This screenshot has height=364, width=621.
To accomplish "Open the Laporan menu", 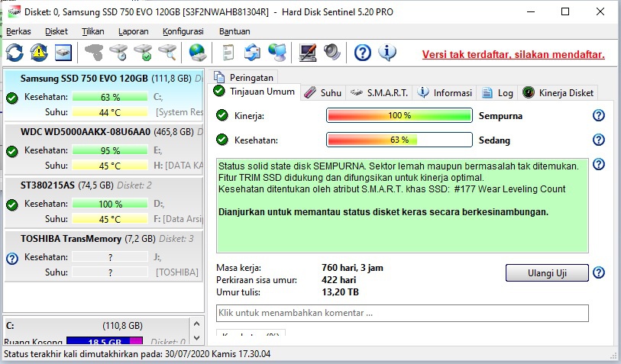I will point(134,31).
